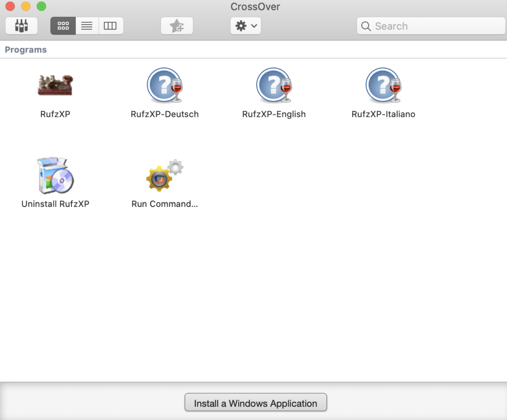Click the CrossOver window title text
Screen dimensions: 507x420
pos(255,7)
